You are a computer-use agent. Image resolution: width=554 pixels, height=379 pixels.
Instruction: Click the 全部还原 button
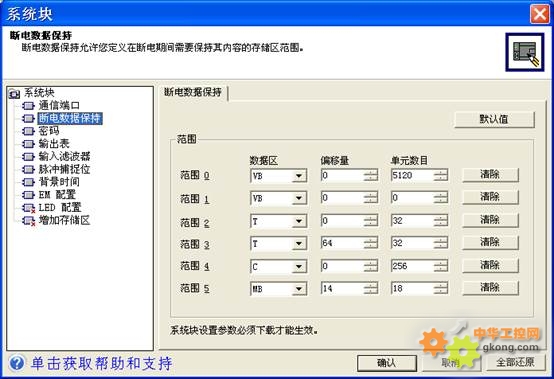point(515,363)
